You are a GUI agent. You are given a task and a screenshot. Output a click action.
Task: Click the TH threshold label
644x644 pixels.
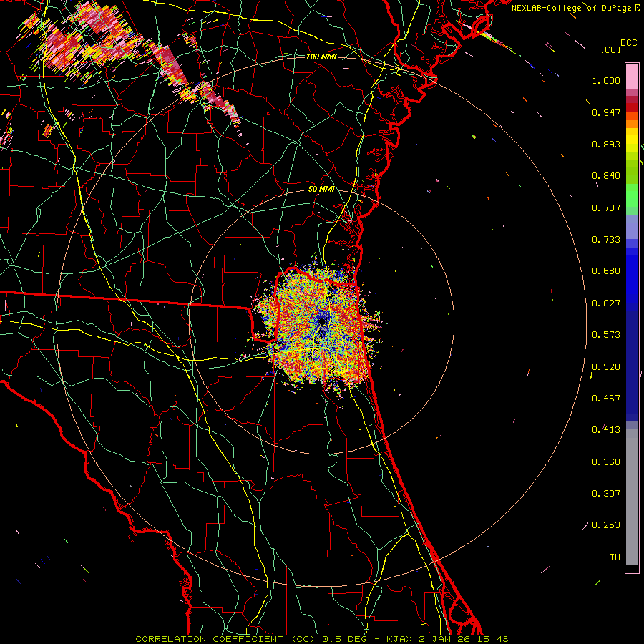[x=615, y=557]
